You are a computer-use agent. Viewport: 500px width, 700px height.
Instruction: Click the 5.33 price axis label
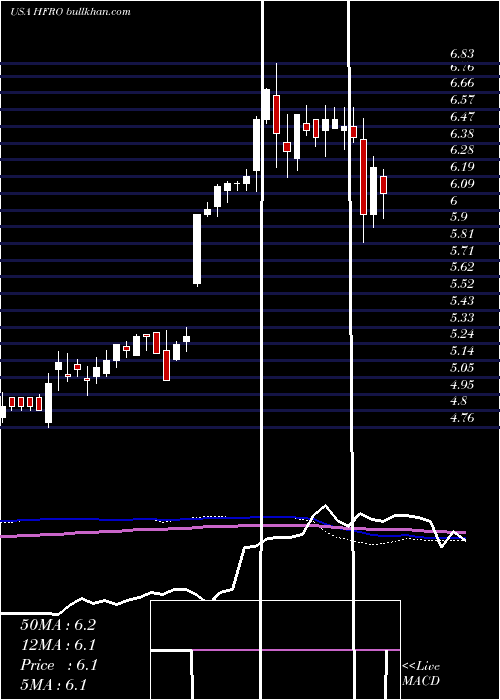[462, 317]
